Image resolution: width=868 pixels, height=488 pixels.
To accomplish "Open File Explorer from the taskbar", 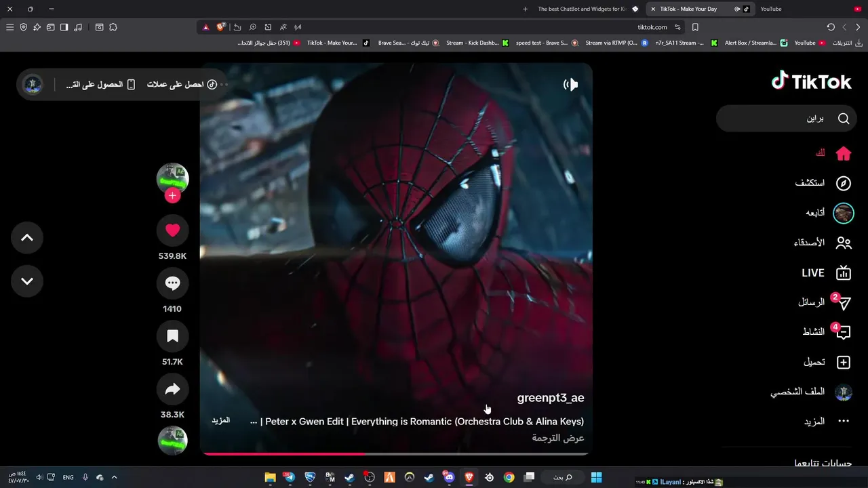I will 270,477.
